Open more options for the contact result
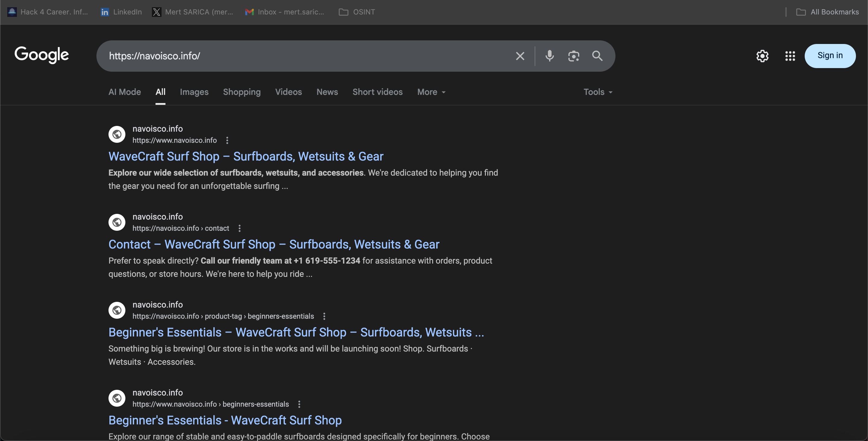The width and height of the screenshot is (868, 441). click(240, 228)
